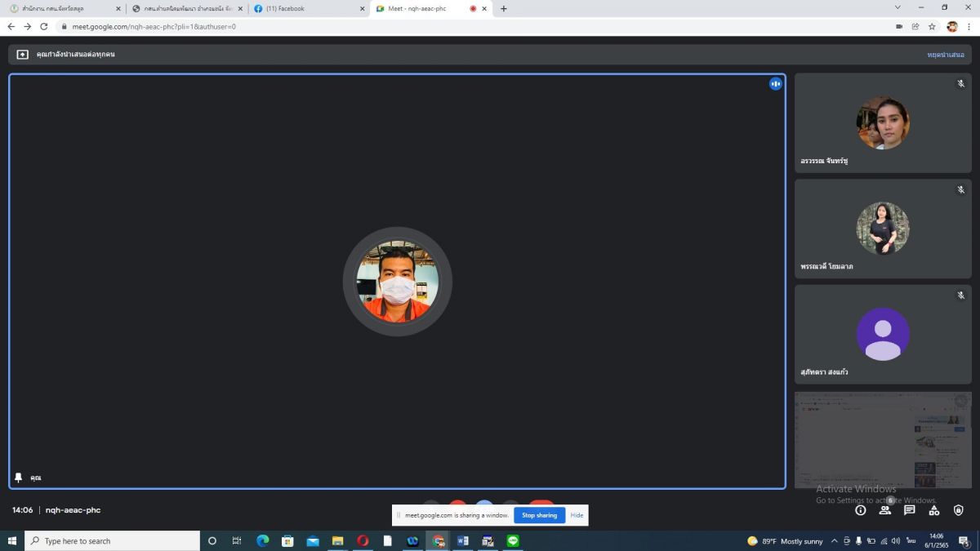Click the Chrome camera permission icon
The height and width of the screenshot is (551, 980).
tap(899, 26)
